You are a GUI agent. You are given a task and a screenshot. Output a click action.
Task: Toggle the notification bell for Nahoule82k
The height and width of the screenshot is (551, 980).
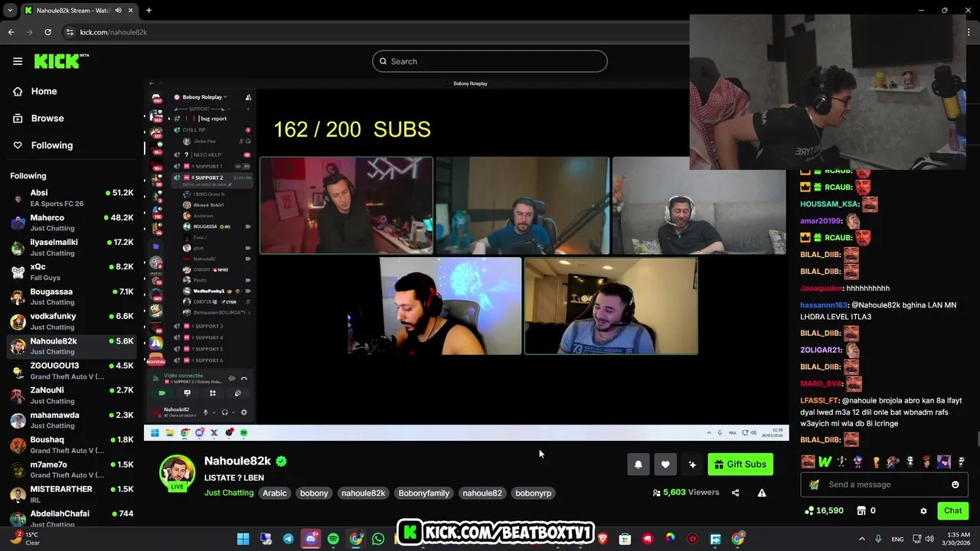[639, 465]
